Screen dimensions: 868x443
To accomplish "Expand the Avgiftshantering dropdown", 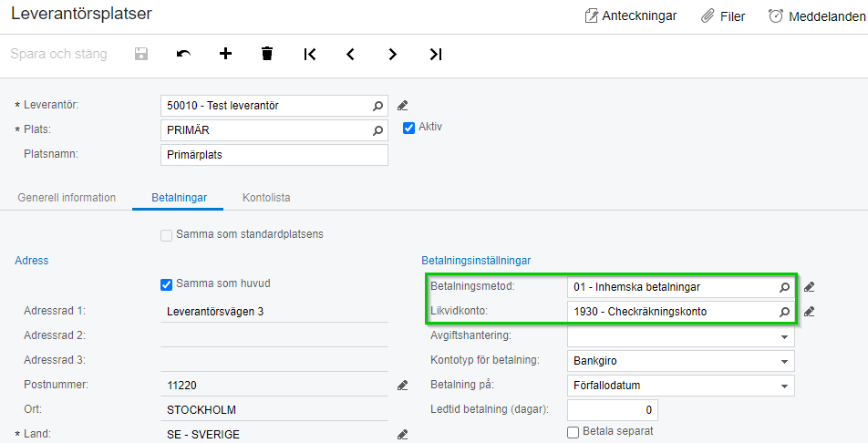I will 784,336.
